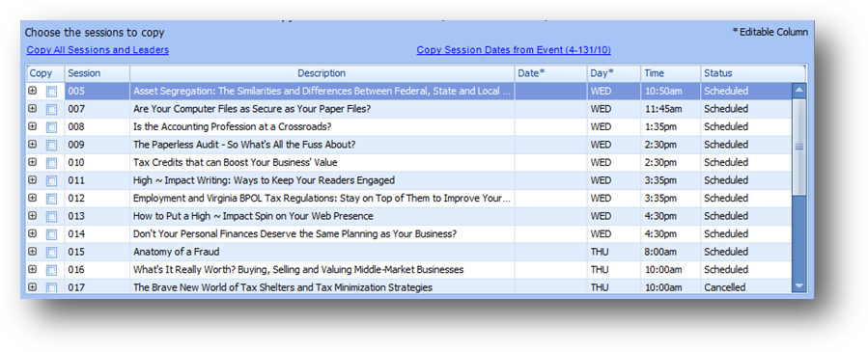Tick the copy checkbox for session 010

click(x=51, y=163)
